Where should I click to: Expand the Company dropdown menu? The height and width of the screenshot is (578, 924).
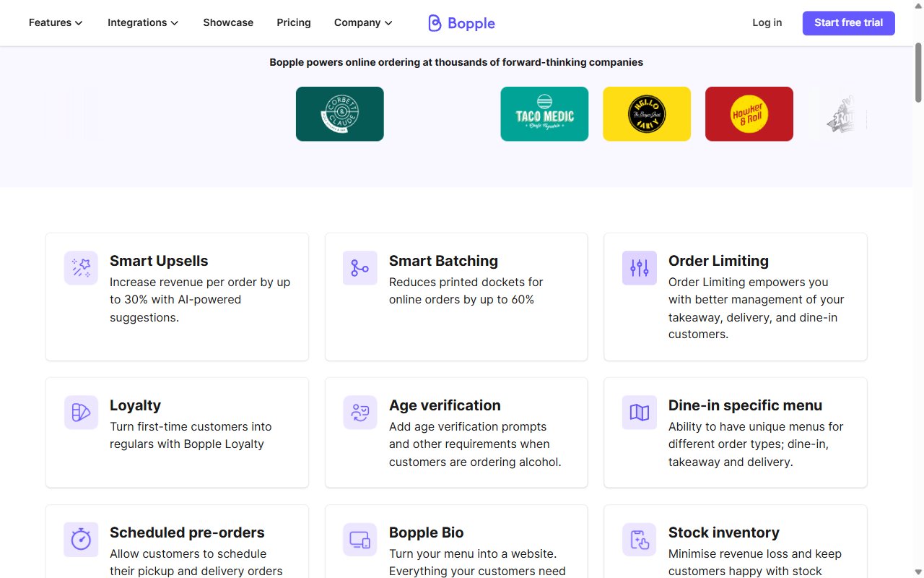pos(363,22)
